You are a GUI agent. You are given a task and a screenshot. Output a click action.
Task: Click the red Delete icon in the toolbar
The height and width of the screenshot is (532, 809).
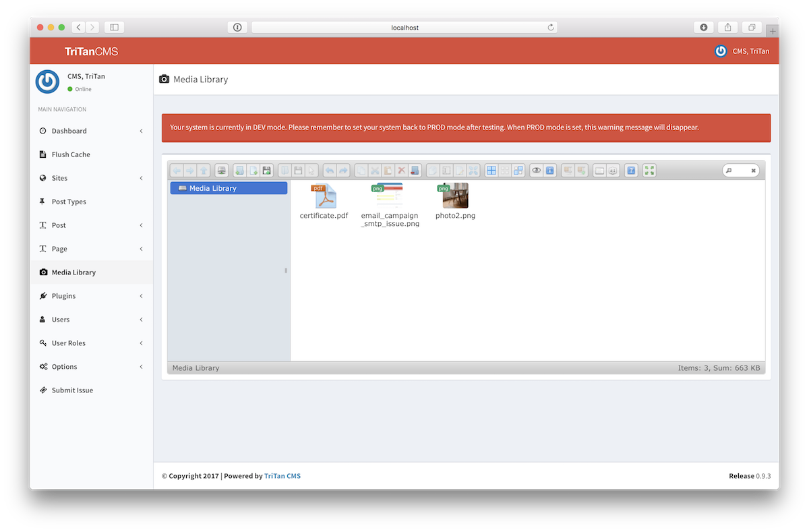[402, 170]
